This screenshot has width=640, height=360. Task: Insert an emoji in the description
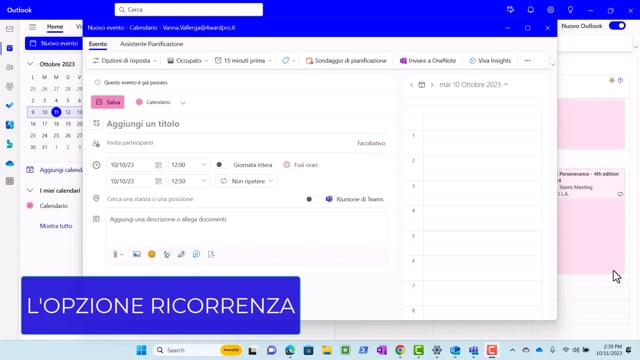(x=152, y=254)
